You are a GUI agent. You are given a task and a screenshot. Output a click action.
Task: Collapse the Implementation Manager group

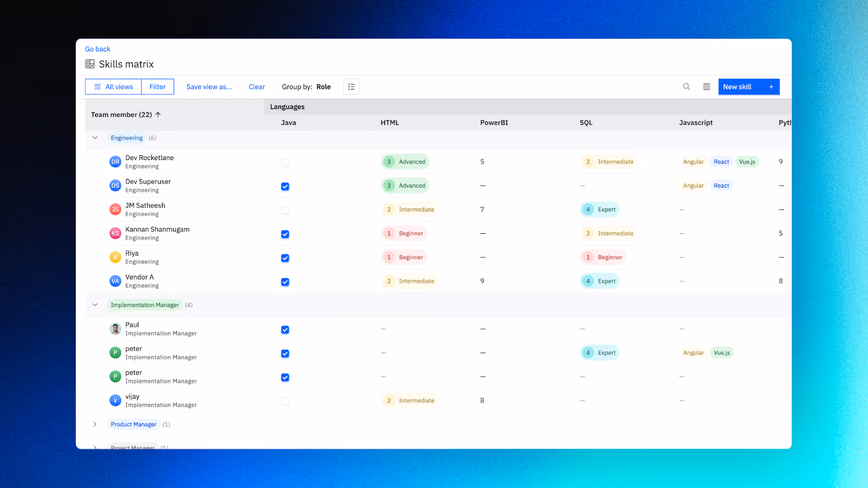[x=95, y=305]
